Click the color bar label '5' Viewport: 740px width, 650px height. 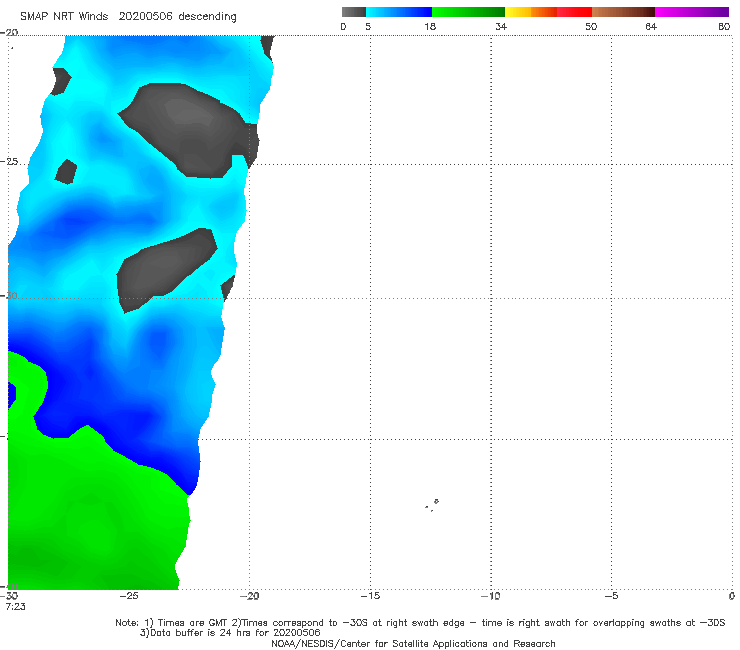click(x=368, y=27)
